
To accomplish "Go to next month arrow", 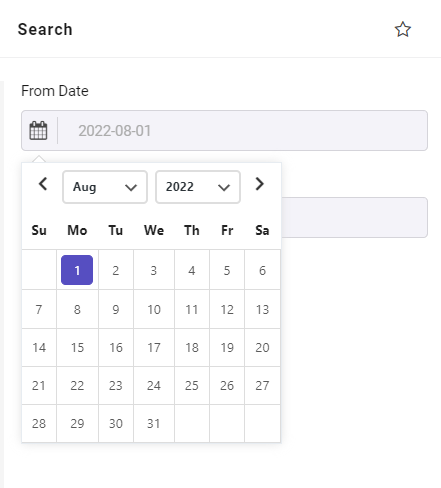I will [260, 184].
